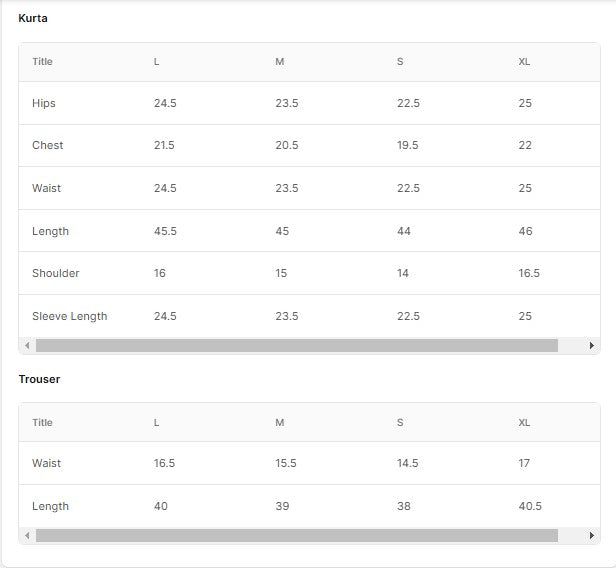Image resolution: width=616 pixels, height=568 pixels.
Task: Click the Kurta table left scroll arrow
Action: (x=27, y=346)
